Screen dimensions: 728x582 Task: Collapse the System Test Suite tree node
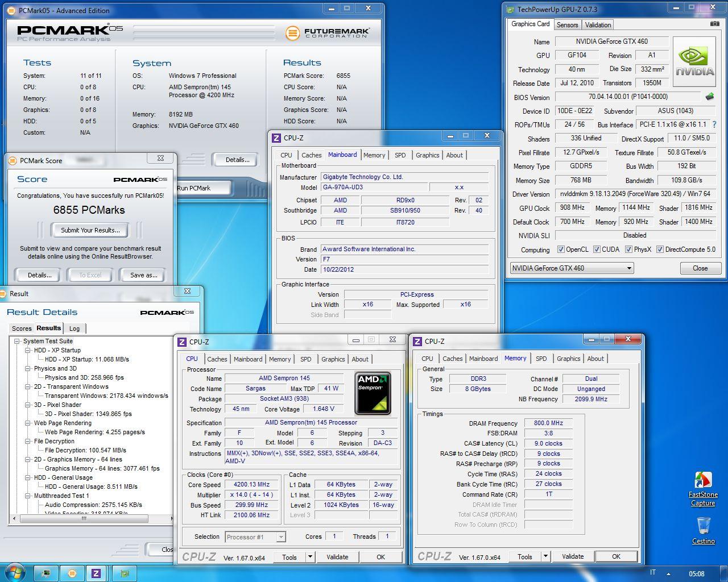click(x=17, y=342)
